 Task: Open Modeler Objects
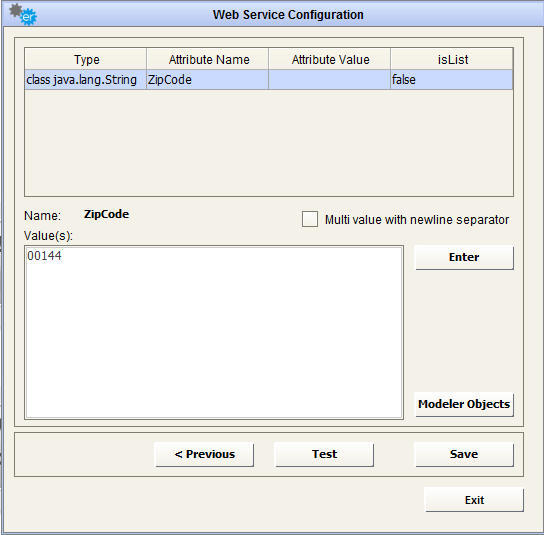pyautogui.click(x=464, y=404)
